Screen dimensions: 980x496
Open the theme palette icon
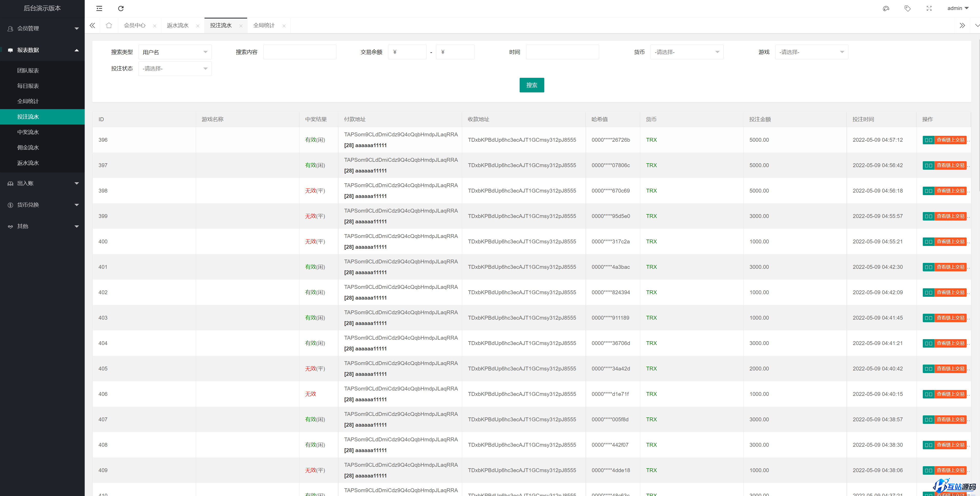pyautogui.click(x=886, y=8)
